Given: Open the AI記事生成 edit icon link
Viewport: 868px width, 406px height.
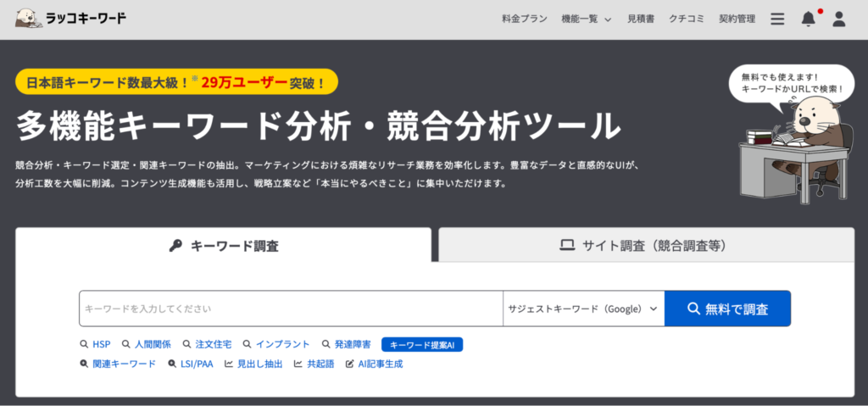Looking at the screenshot, I should coord(374,364).
